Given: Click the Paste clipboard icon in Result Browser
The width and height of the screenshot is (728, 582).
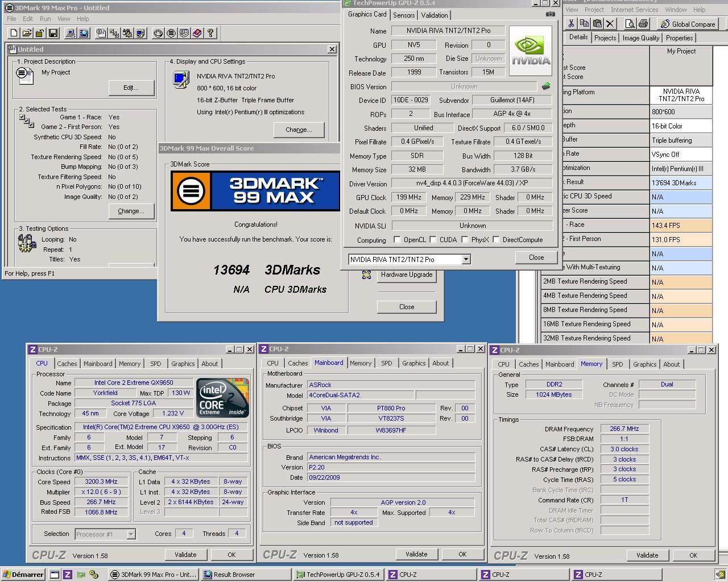Looking at the screenshot, I should 597,23.
